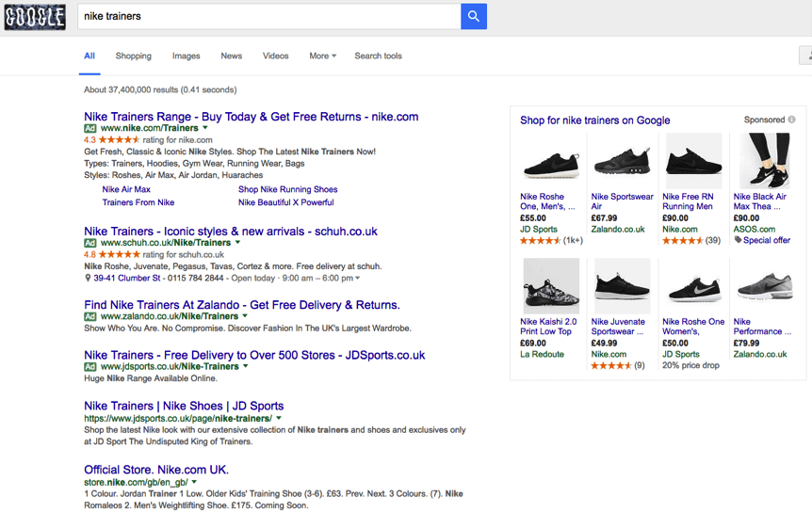Open Nike Black Air Max Thea title
Image resolution: width=812 pixels, height=513 pixels.
pyautogui.click(x=759, y=201)
